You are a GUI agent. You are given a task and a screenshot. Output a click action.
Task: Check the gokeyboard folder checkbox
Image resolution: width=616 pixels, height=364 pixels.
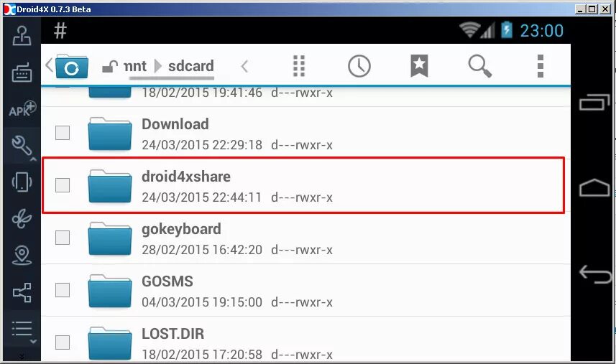[63, 238]
